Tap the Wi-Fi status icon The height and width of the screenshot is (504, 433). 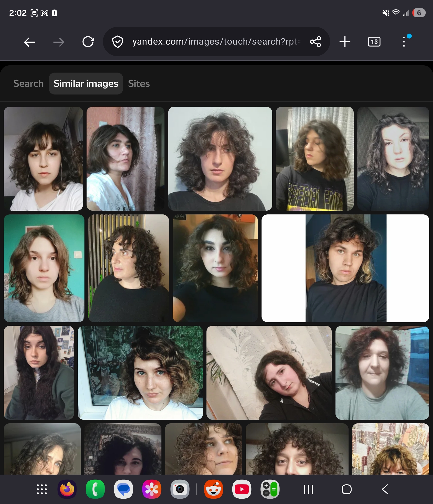pos(396,13)
